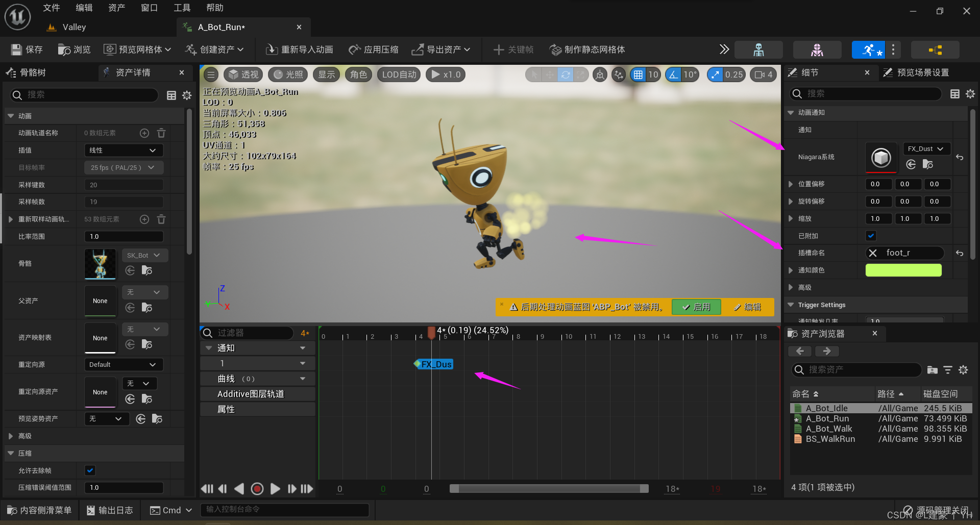Toggle rotation snapping angle icon
Image resolution: width=980 pixels, height=525 pixels.
673,74
